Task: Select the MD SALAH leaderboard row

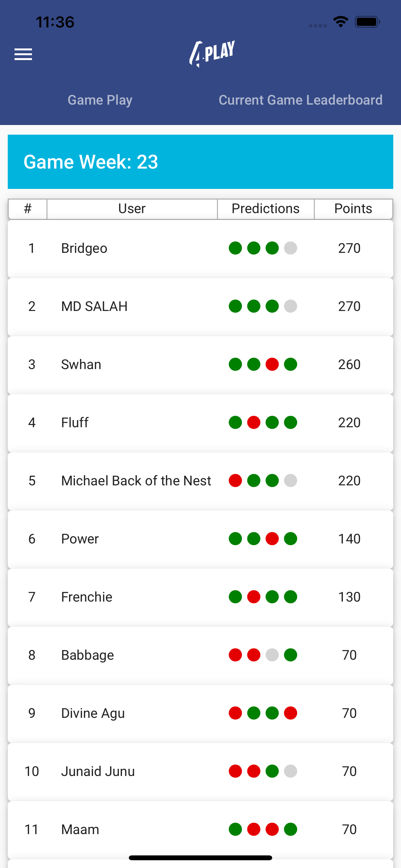Action: [x=200, y=307]
